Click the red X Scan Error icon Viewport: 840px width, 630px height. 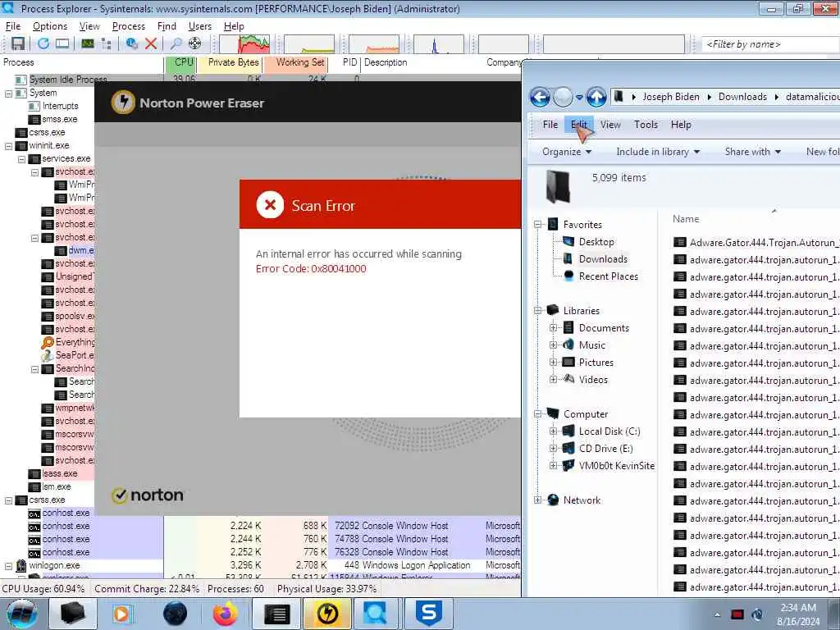(x=270, y=205)
